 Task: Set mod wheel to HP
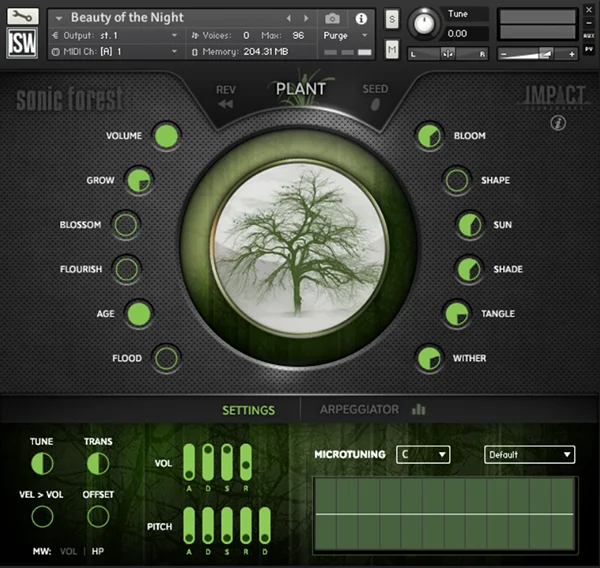[98, 551]
